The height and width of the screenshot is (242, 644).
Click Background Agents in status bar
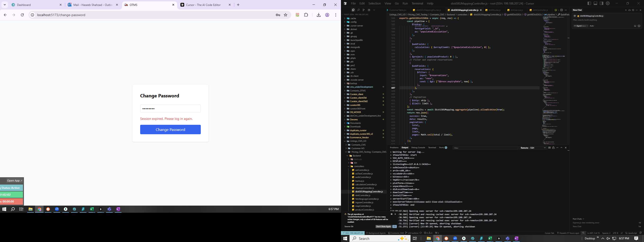(376, 233)
